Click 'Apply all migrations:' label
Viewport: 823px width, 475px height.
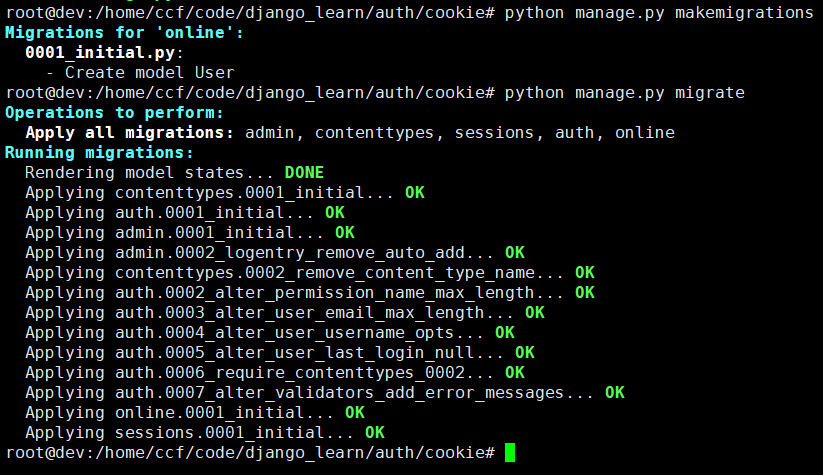click(129, 133)
